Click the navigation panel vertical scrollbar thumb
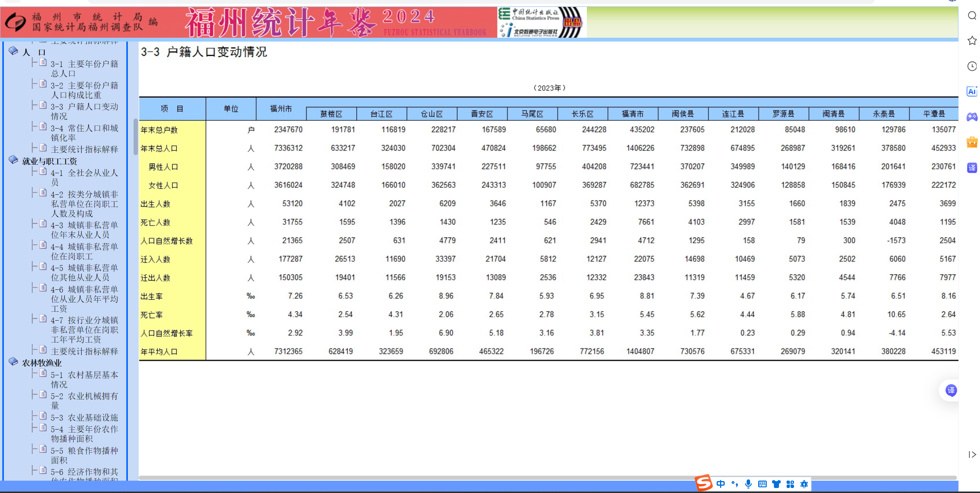Viewport: 980px width, 493px height. (136, 137)
